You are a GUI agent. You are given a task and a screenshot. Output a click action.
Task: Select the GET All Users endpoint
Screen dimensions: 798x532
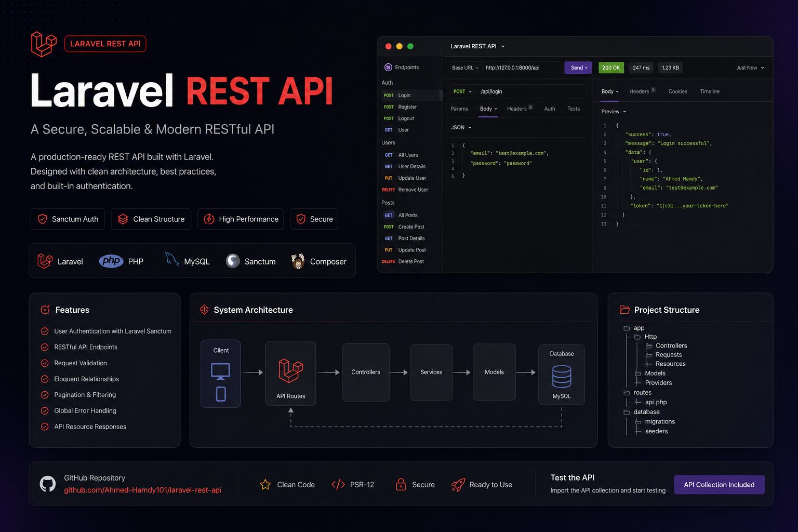point(410,155)
